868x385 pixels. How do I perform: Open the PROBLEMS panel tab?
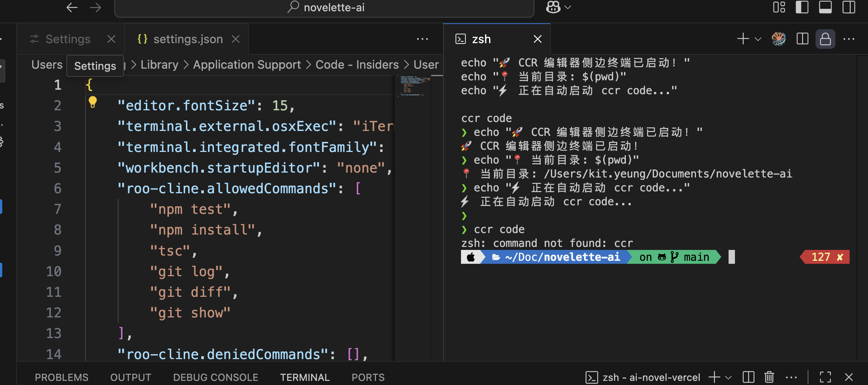coord(61,377)
